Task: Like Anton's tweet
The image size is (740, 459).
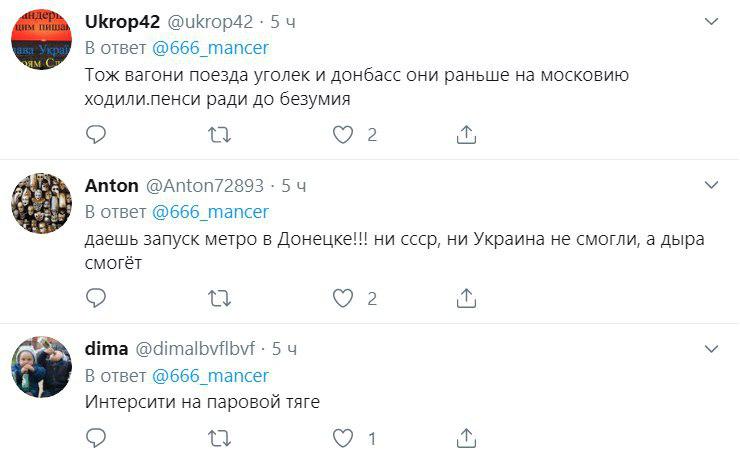Action: point(343,298)
